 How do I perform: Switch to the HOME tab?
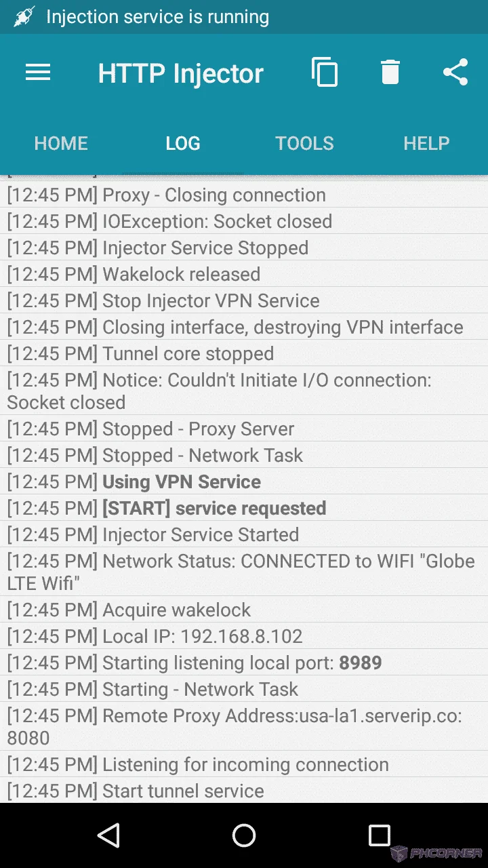pos(61,143)
